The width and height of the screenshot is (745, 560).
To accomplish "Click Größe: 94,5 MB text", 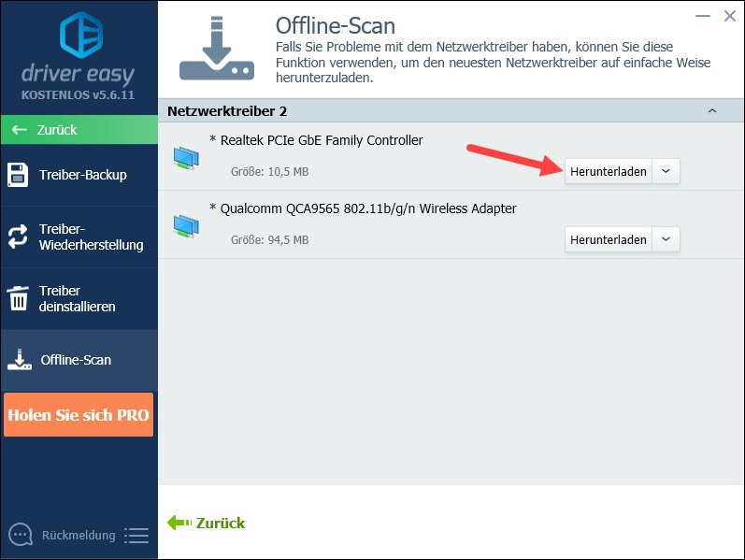I will [269, 239].
